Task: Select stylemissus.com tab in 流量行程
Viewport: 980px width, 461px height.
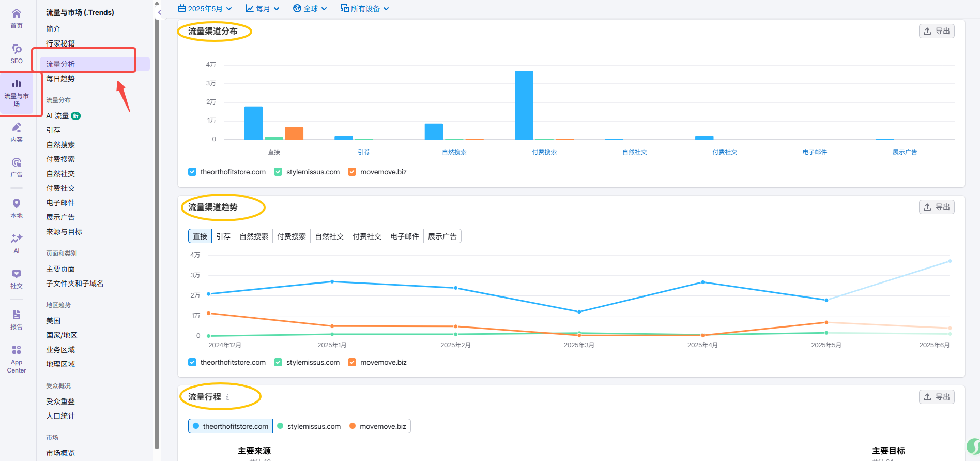Action: point(309,426)
